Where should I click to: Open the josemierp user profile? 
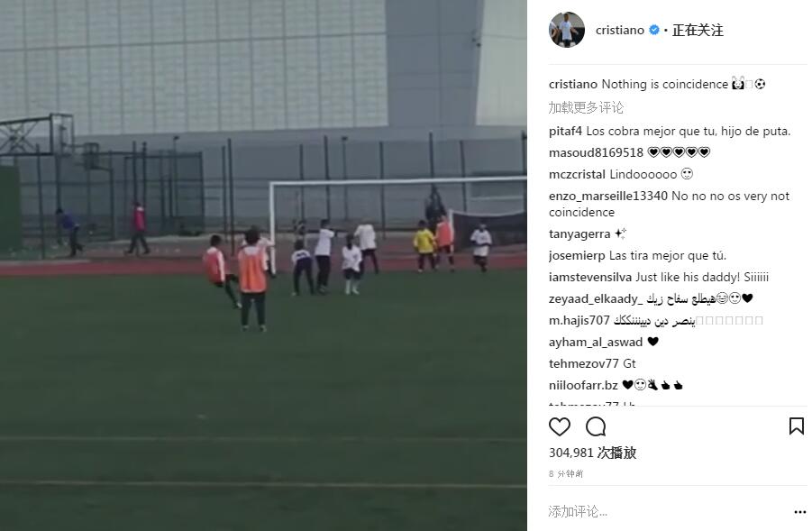[x=577, y=256]
